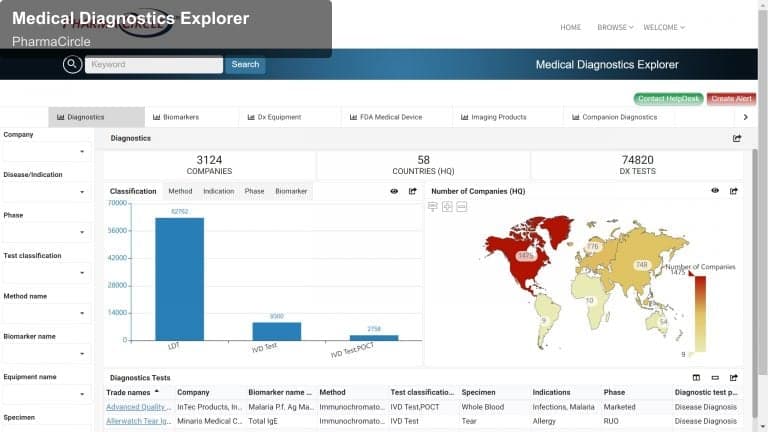Open the Company filter dropdown
This screenshot has width=768, height=432.
(47, 152)
